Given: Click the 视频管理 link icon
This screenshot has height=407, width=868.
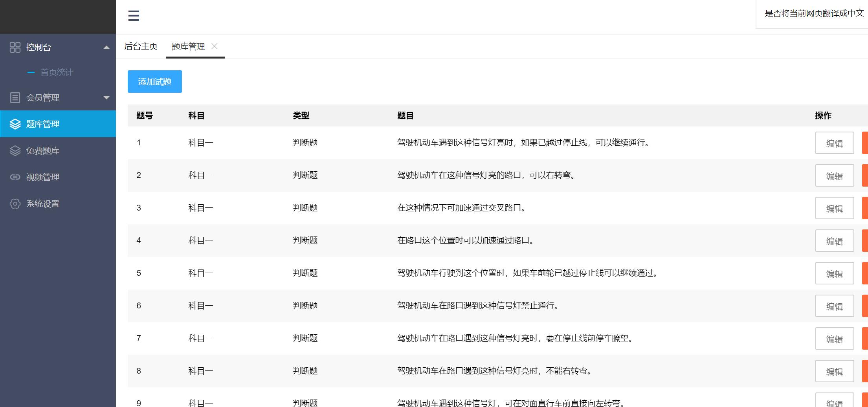Looking at the screenshot, I should [x=15, y=177].
